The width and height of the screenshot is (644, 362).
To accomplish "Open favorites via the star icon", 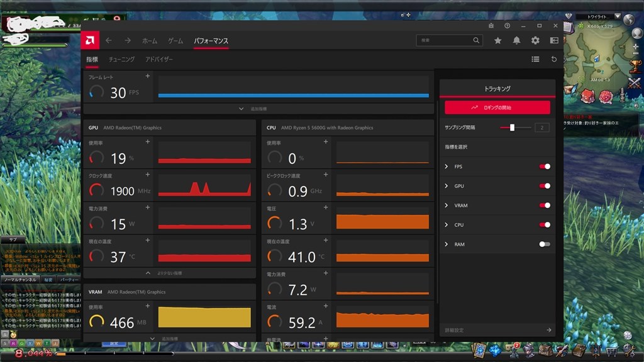I will pos(497,40).
